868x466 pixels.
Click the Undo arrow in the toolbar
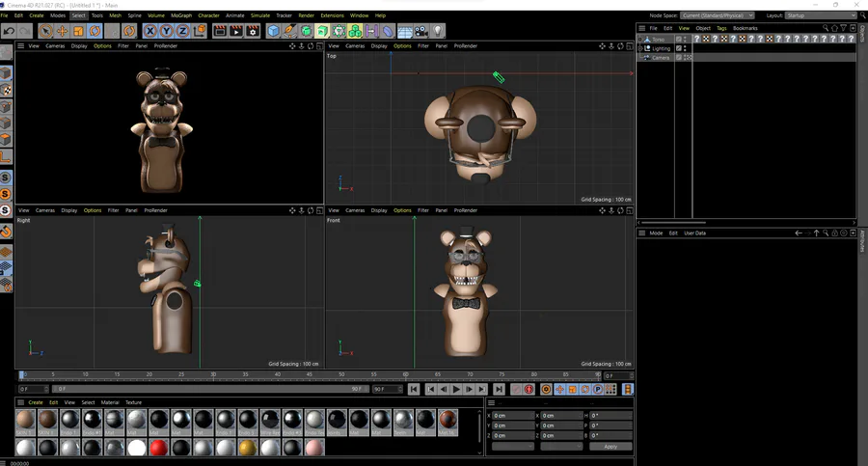click(9, 31)
